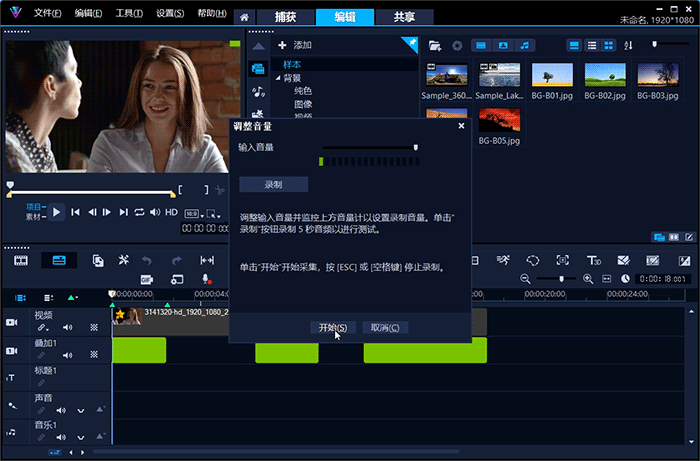
Task: Step to the next frame
Action: [107, 212]
